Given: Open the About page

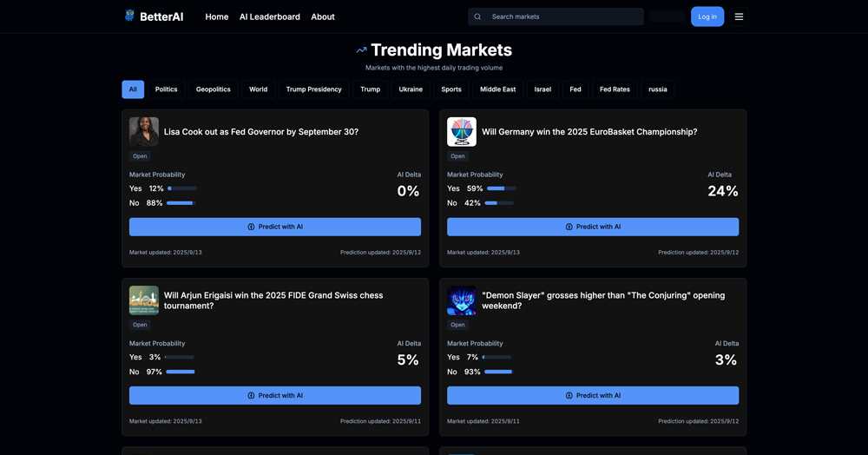Looking at the screenshot, I should click(x=323, y=16).
